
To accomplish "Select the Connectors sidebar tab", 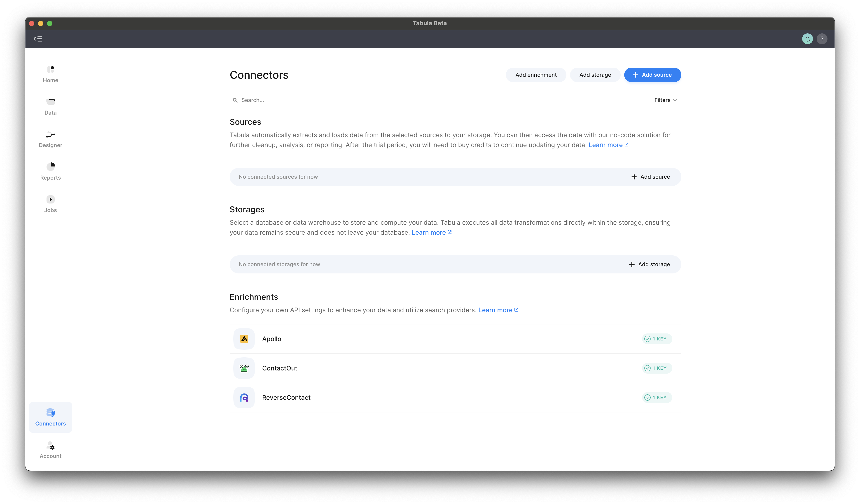I will (51, 417).
